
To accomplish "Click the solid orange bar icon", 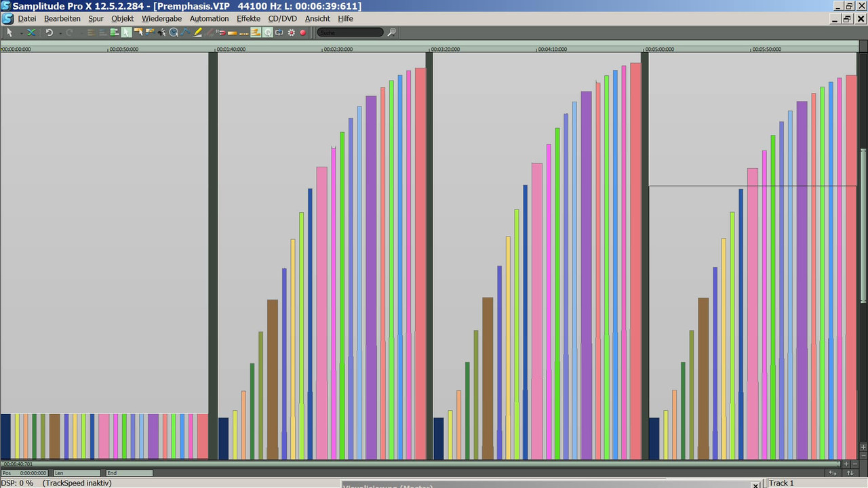I will click(x=233, y=32).
